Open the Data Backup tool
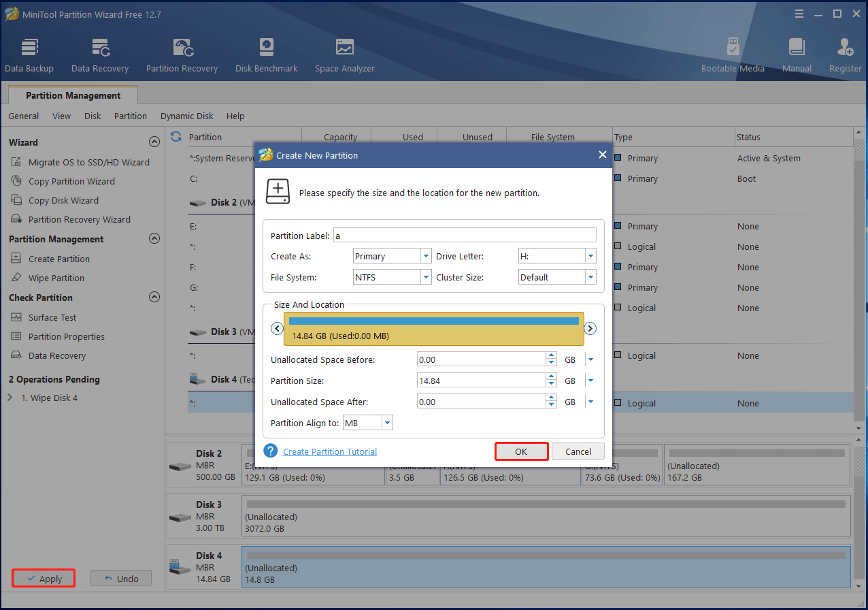868x610 pixels. [x=29, y=55]
